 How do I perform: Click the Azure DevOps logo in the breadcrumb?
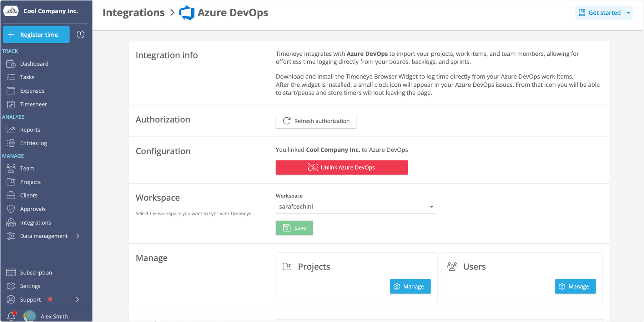(x=187, y=13)
